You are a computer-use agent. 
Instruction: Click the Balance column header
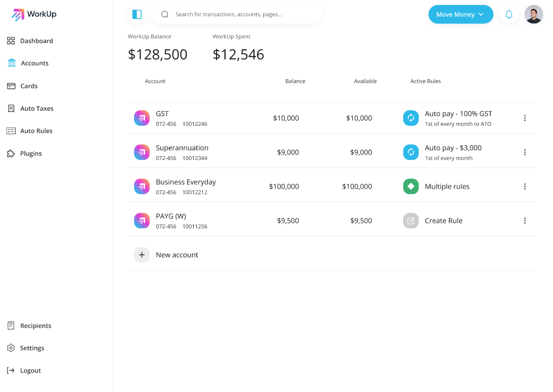[x=295, y=81]
